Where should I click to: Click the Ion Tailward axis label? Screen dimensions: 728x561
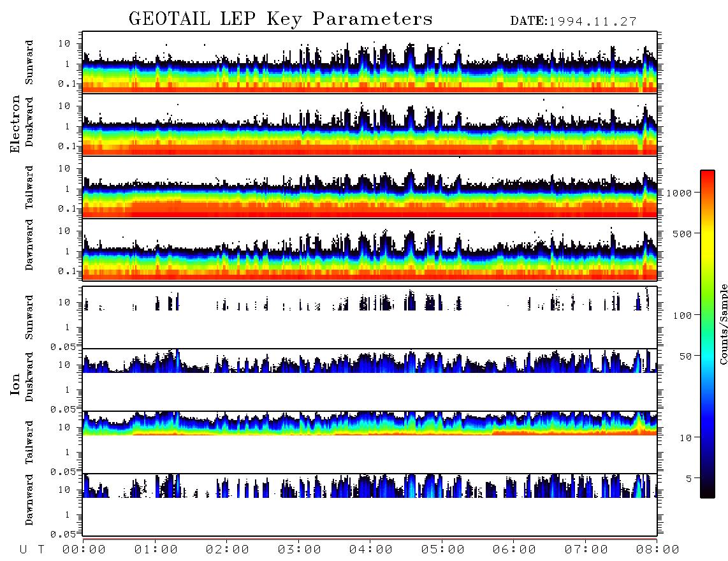(29, 442)
